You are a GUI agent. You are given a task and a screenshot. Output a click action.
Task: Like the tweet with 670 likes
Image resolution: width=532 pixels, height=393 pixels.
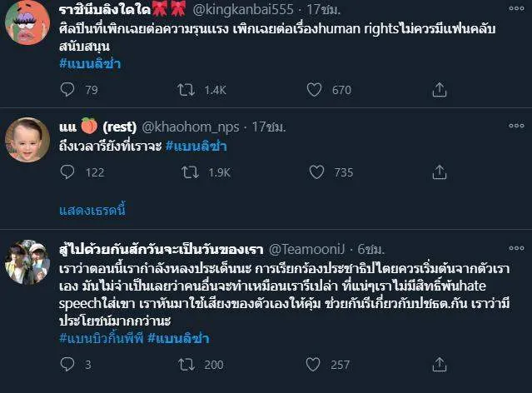pyautogui.click(x=314, y=90)
